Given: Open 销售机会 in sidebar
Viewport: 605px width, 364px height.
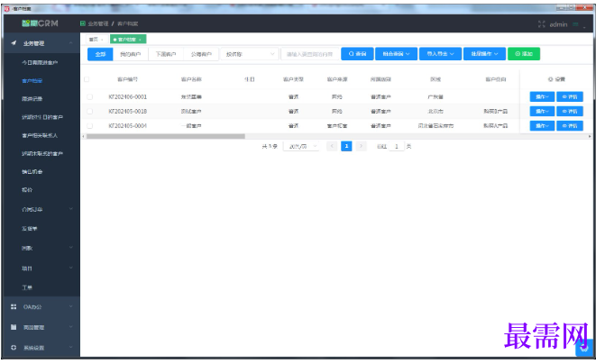Looking at the screenshot, I should pyautogui.click(x=32, y=171).
